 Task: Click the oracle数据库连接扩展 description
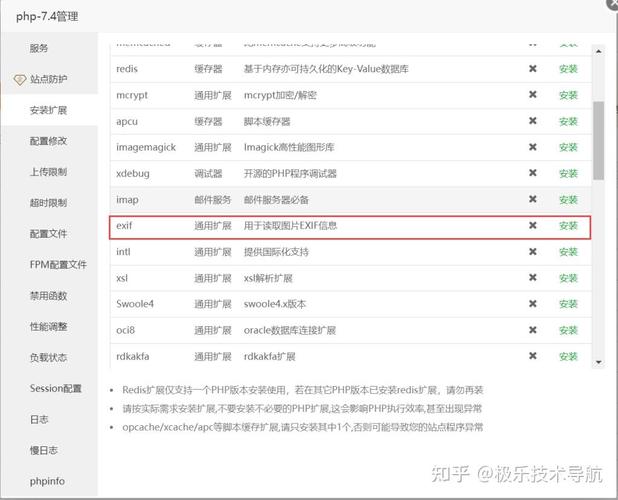point(290,330)
